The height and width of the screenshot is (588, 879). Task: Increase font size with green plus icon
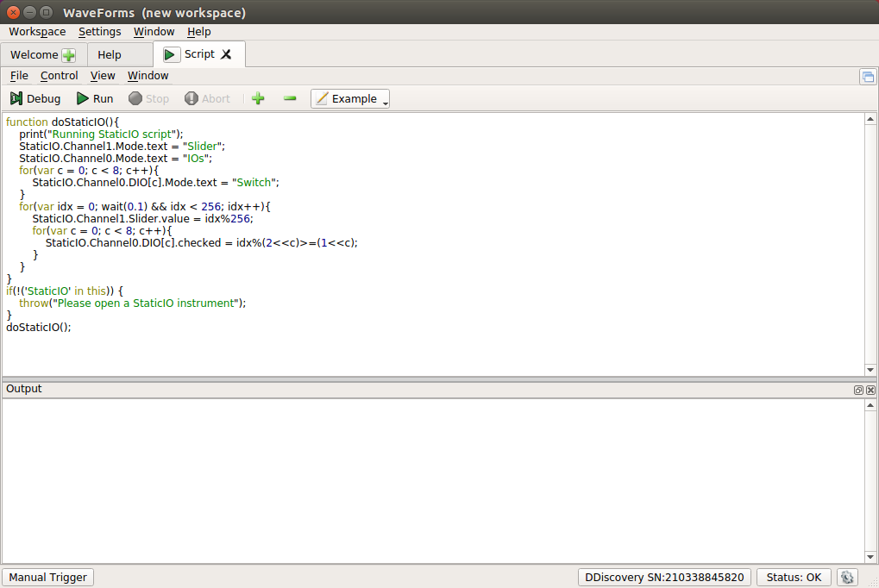[258, 98]
